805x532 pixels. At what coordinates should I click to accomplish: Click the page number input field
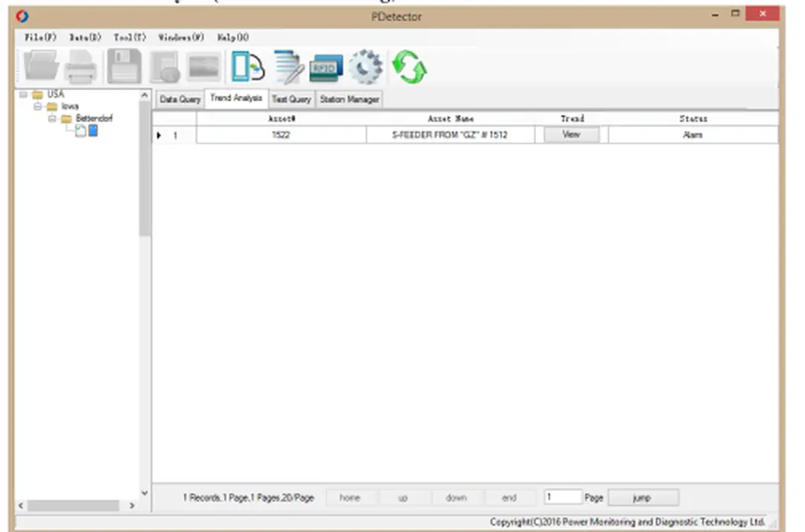(x=562, y=497)
